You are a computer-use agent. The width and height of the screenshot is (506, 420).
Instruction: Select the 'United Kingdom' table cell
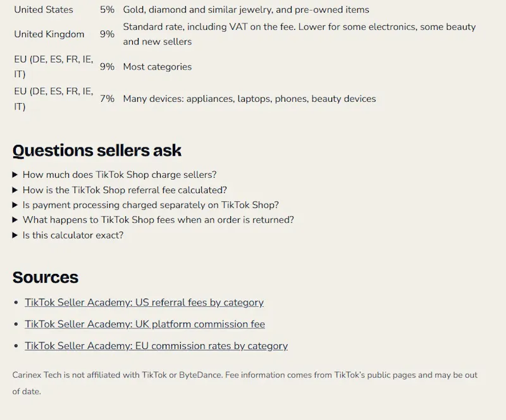point(49,34)
